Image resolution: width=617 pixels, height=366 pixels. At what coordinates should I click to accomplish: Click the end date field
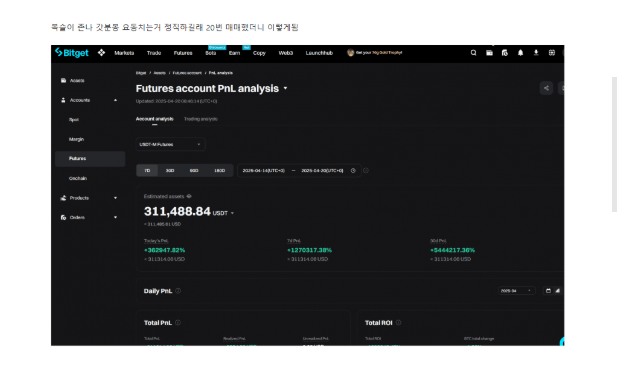(322, 170)
